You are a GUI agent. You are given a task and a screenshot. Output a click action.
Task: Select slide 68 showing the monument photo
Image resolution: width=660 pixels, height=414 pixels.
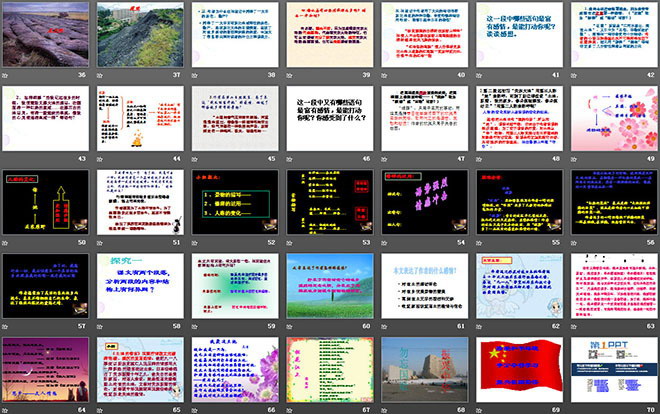(425, 369)
